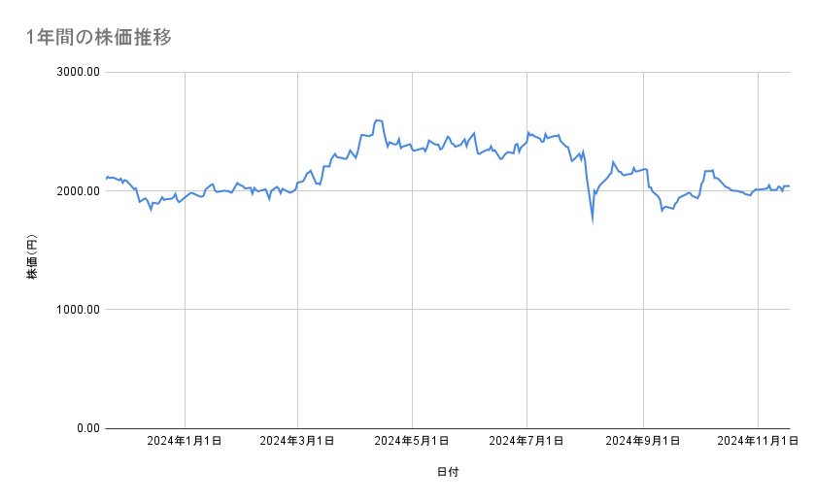Click the 2024年1月1日 x-axis label
815x504 pixels.
click(185, 441)
